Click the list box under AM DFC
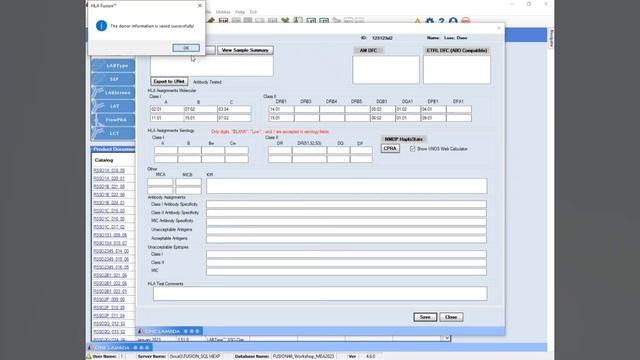This screenshot has width=640, height=360. 386,70
